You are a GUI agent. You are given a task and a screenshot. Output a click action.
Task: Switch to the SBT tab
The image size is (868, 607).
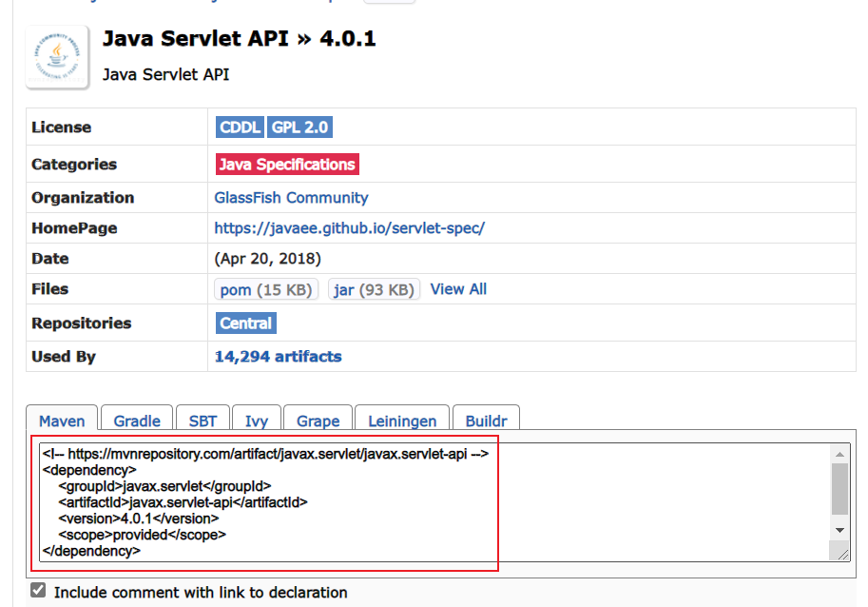pos(203,420)
